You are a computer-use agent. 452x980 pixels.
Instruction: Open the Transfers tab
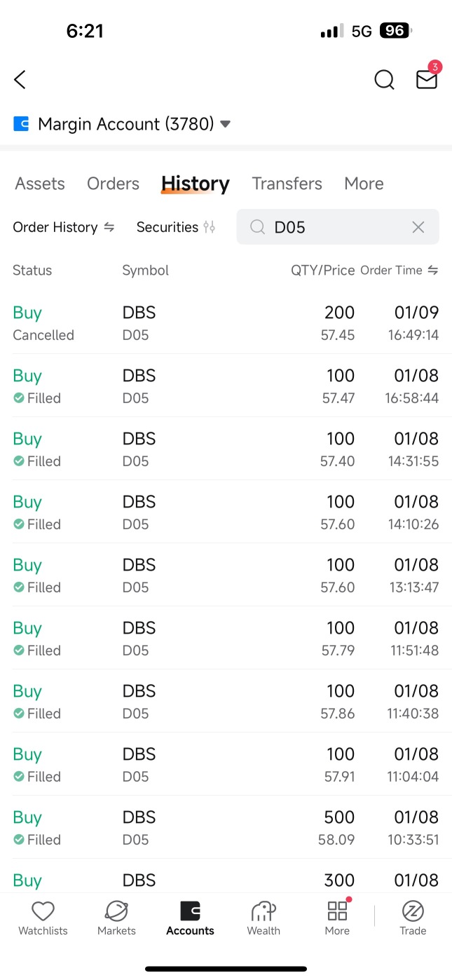click(287, 184)
